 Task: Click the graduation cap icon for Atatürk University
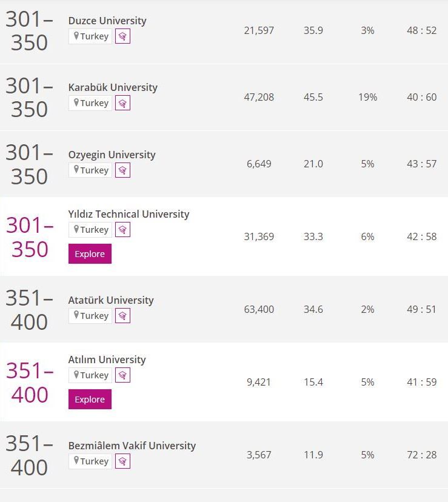pyautogui.click(x=122, y=316)
